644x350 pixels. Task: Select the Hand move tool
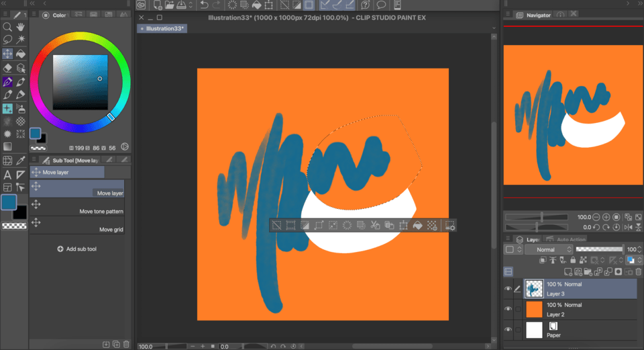21,27
